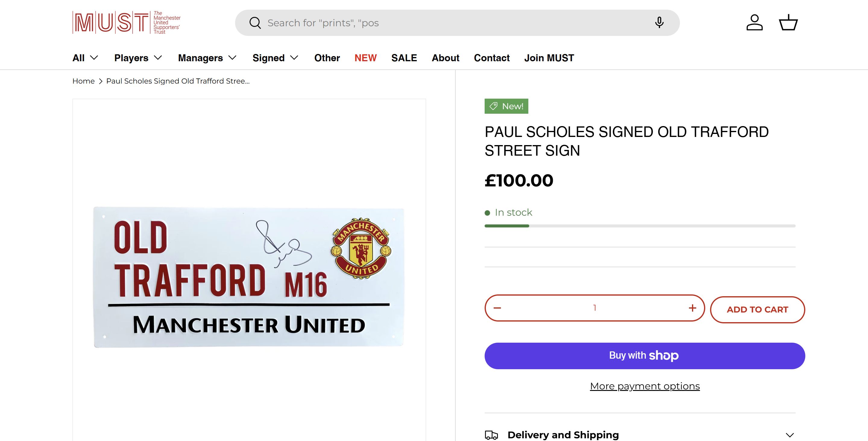Open the SALE menu item

404,58
